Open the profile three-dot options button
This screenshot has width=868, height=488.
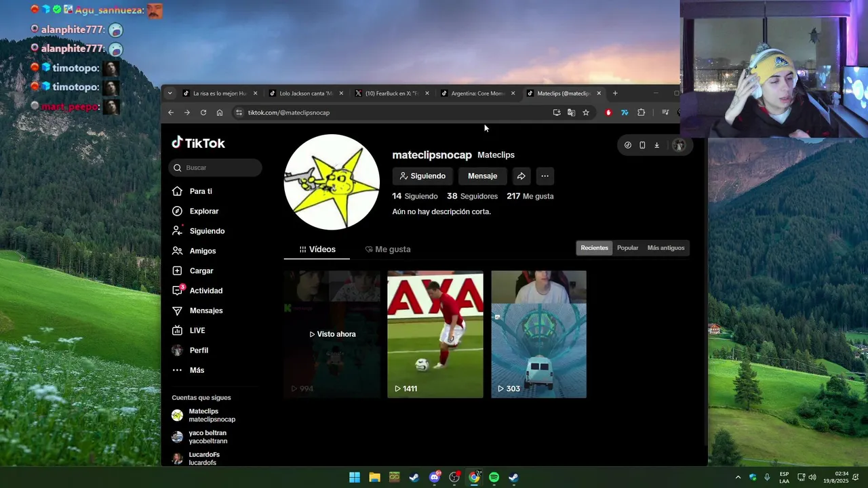click(x=545, y=176)
